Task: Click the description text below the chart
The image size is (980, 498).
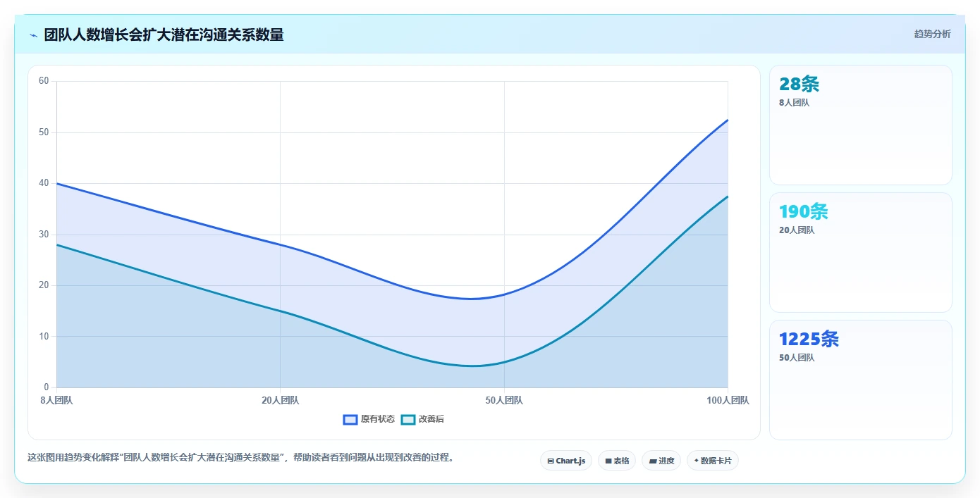Action: [x=240, y=457]
